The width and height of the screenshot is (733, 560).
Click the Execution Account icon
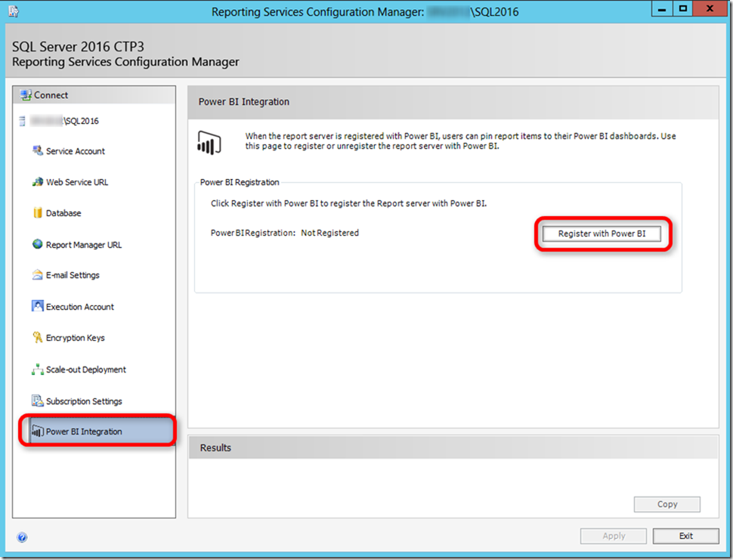tap(37, 306)
